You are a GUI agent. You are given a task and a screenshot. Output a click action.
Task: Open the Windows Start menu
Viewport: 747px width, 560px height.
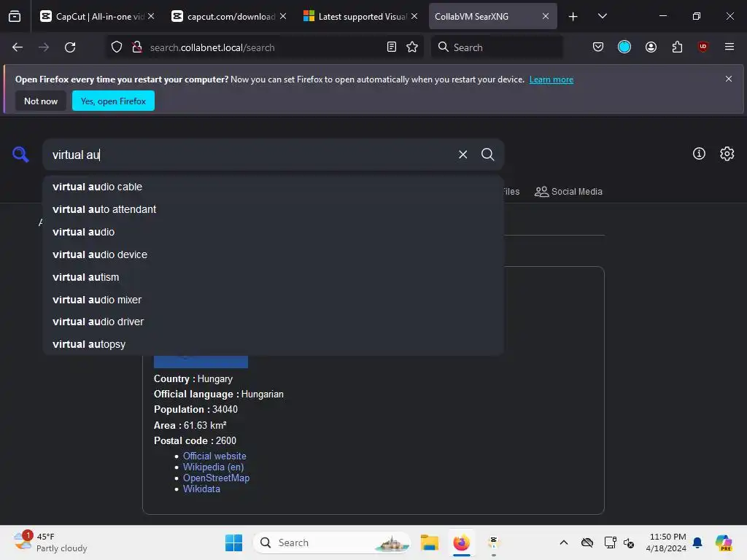233,542
